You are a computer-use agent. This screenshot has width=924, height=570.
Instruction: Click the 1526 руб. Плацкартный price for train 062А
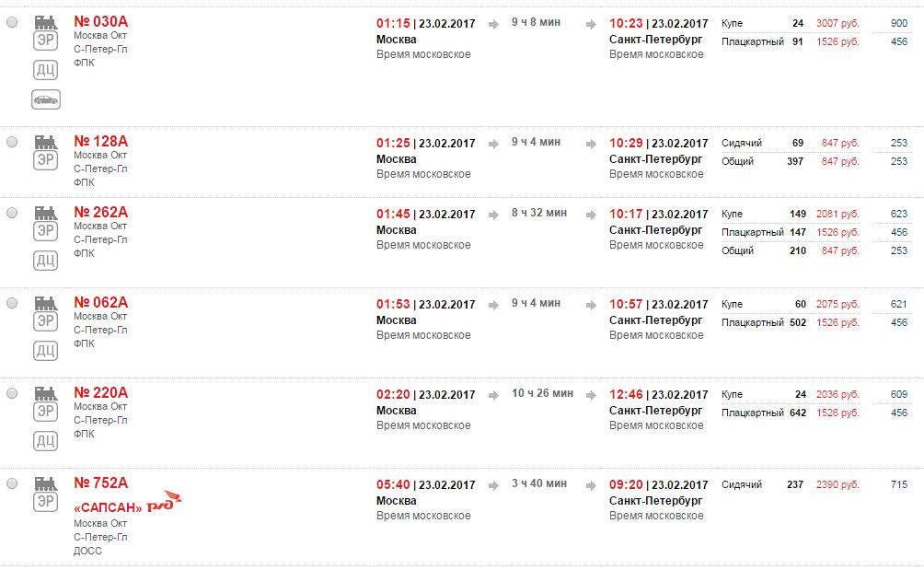point(837,323)
